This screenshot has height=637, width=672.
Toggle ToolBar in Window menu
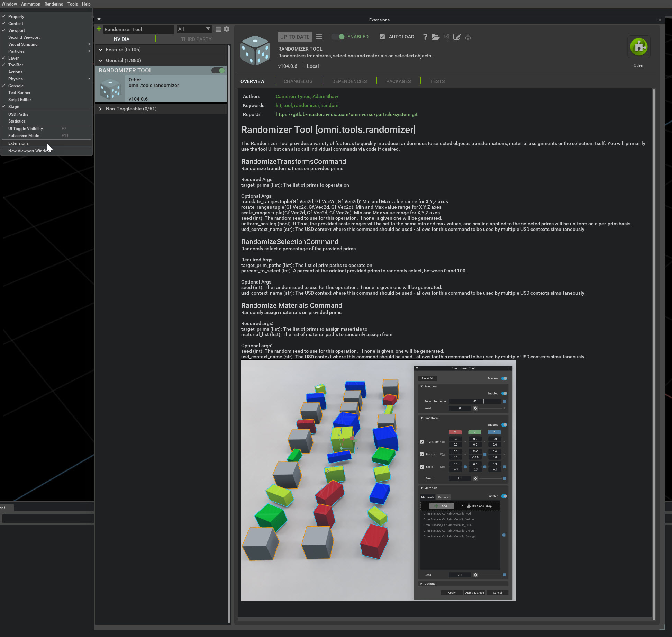click(46, 65)
